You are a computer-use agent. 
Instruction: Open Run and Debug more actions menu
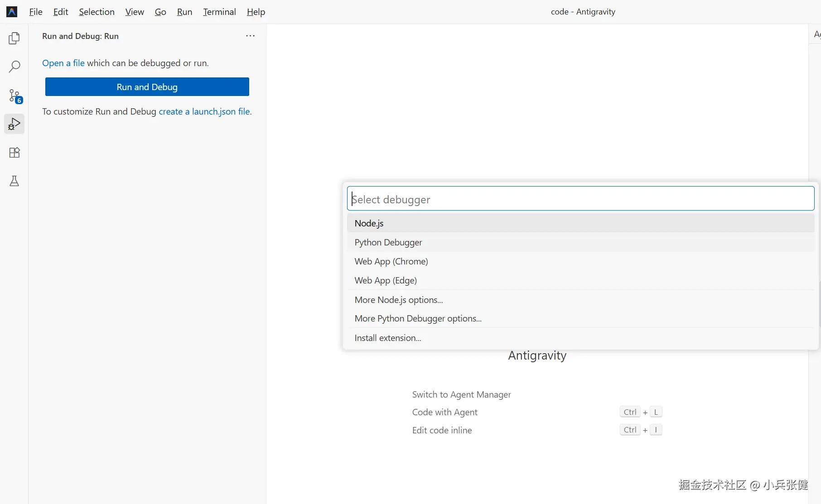tap(250, 36)
